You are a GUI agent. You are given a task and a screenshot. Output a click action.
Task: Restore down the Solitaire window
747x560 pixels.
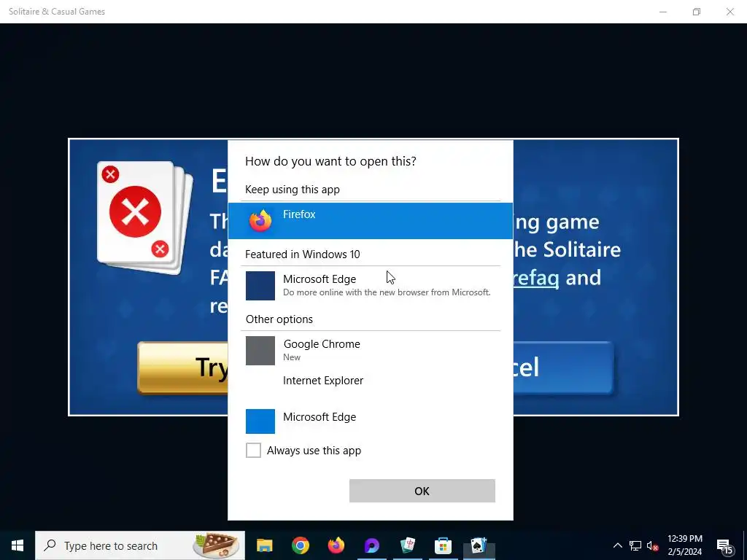point(697,12)
